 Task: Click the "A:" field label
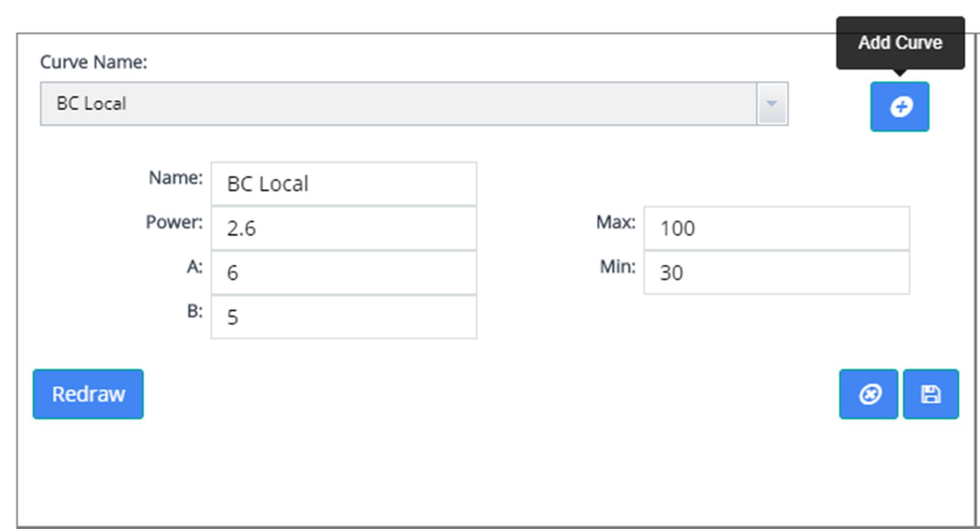pos(194,267)
